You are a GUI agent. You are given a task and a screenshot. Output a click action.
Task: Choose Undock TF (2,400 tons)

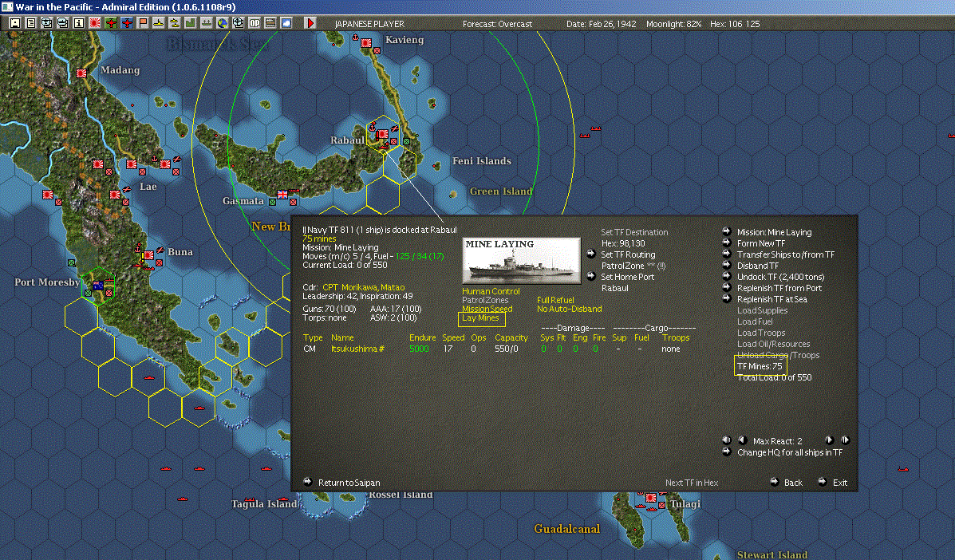[781, 277]
